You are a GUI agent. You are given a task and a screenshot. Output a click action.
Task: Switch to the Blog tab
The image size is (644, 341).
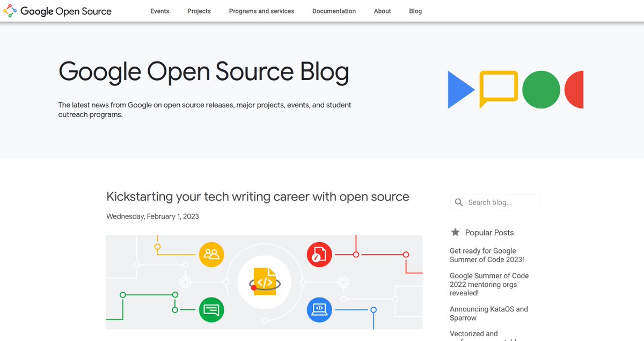click(415, 11)
